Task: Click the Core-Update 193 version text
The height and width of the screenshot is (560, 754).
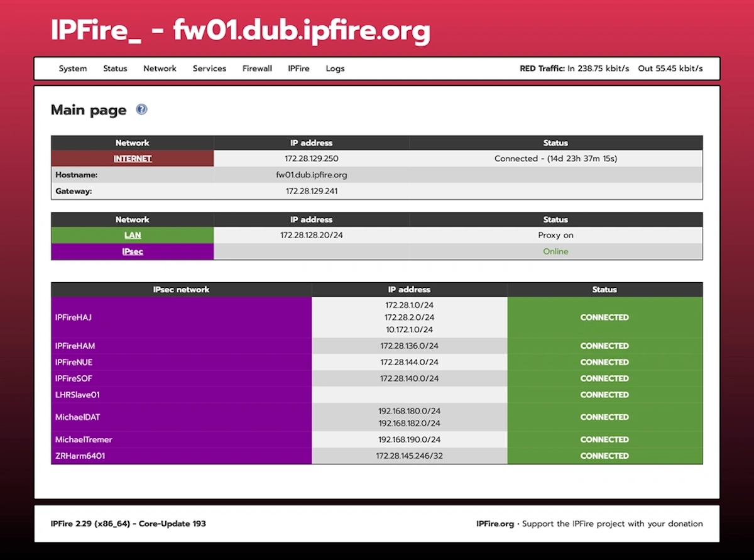Action: (172, 524)
